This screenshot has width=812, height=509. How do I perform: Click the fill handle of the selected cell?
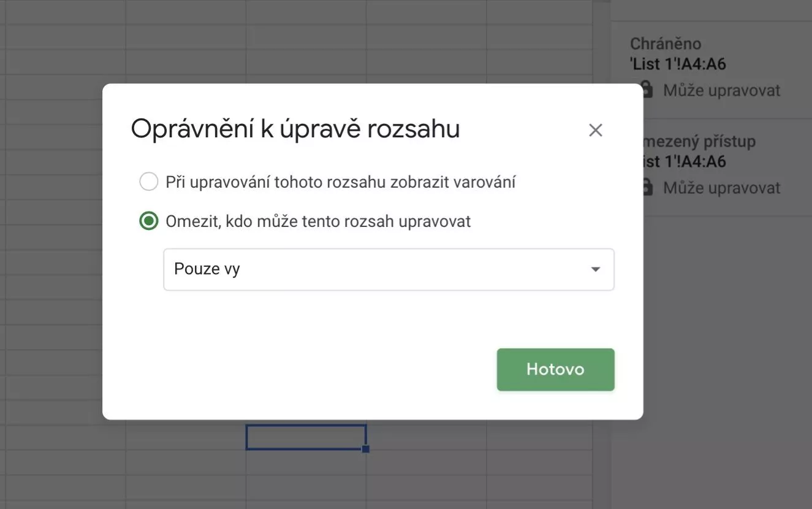coord(366,449)
